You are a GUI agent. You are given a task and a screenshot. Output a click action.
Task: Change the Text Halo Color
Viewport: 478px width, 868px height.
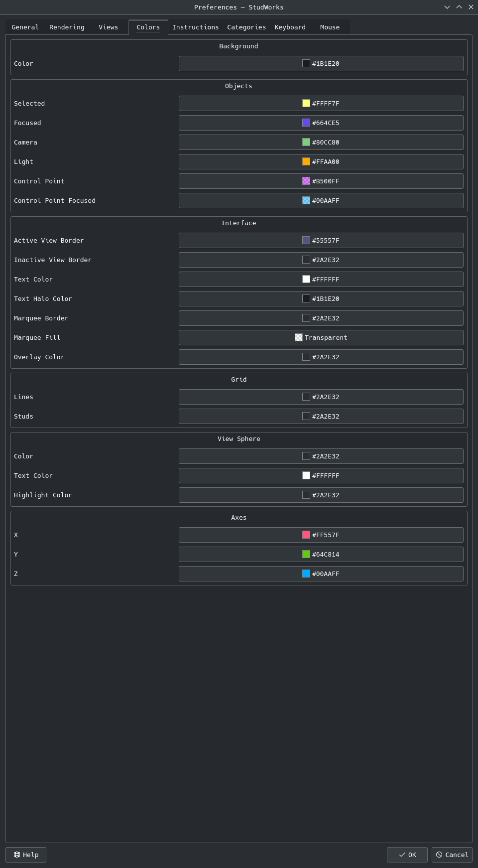[321, 299]
